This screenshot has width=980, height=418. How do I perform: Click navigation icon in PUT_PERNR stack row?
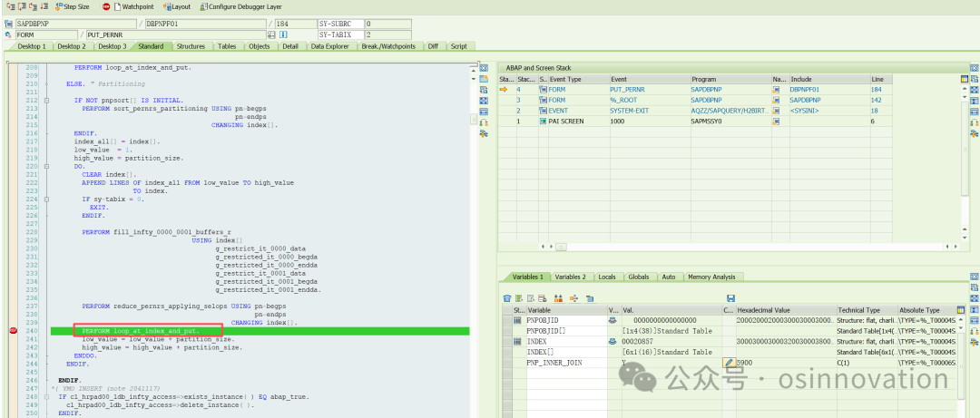[776, 90]
